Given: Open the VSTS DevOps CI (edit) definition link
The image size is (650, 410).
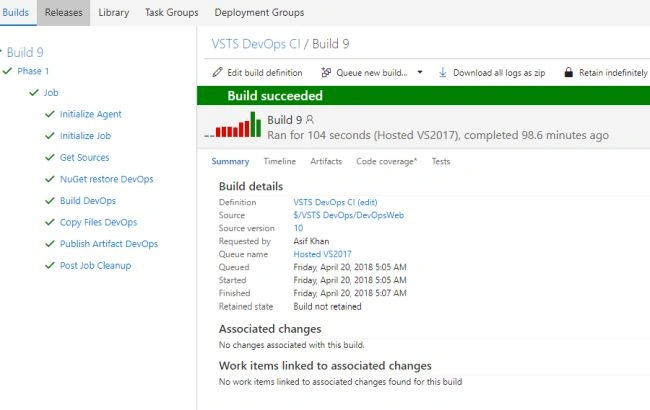Looking at the screenshot, I should pyautogui.click(x=335, y=202).
